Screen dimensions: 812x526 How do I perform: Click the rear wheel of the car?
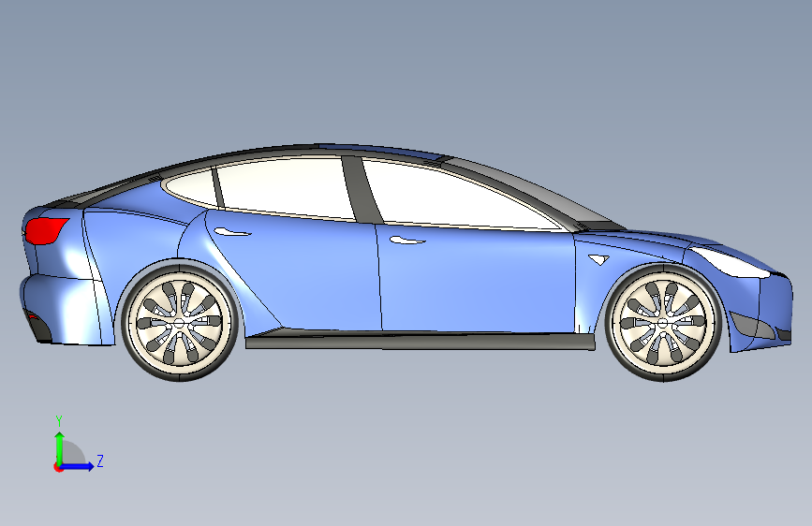coord(180,322)
